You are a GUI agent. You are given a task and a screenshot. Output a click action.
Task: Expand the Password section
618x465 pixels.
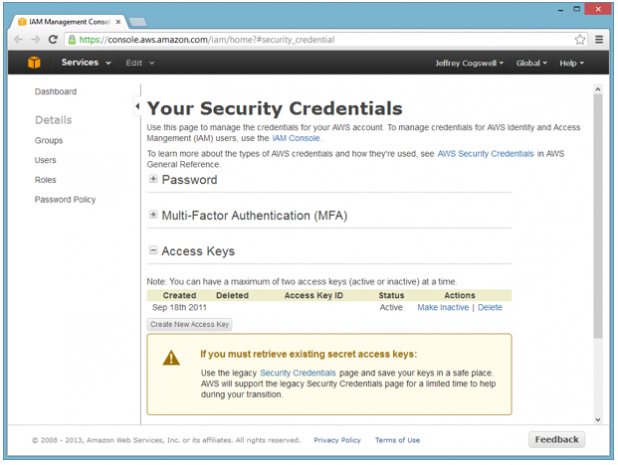tap(153, 180)
